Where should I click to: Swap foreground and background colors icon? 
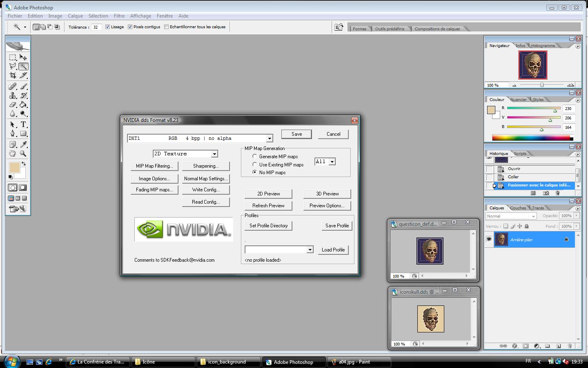[24, 164]
